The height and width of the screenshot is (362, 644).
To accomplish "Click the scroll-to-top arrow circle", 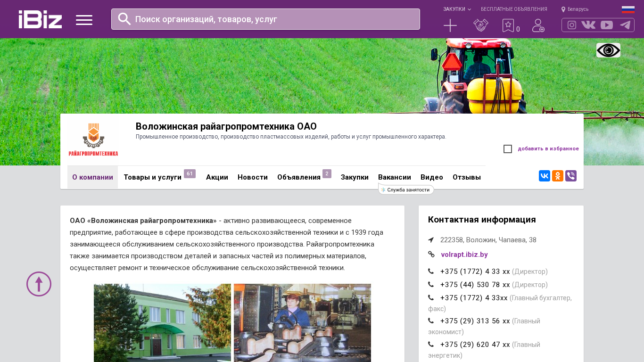I will pos(39,284).
